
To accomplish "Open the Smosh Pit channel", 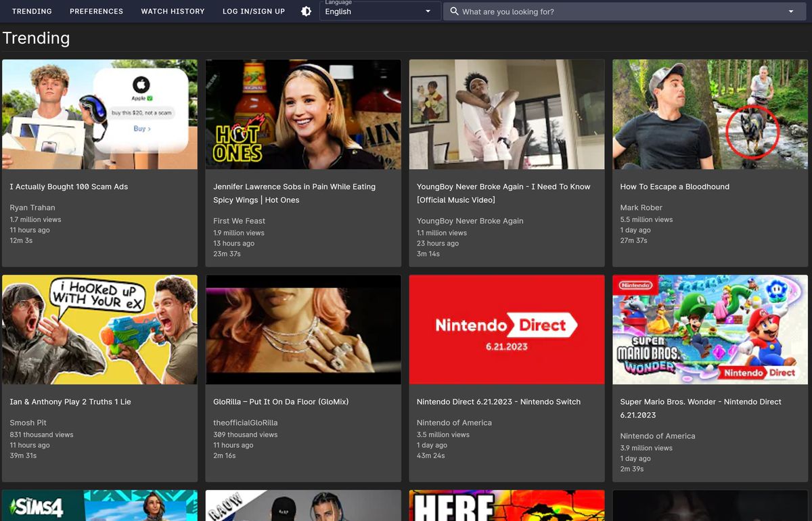I will pyautogui.click(x=28, y=422).
